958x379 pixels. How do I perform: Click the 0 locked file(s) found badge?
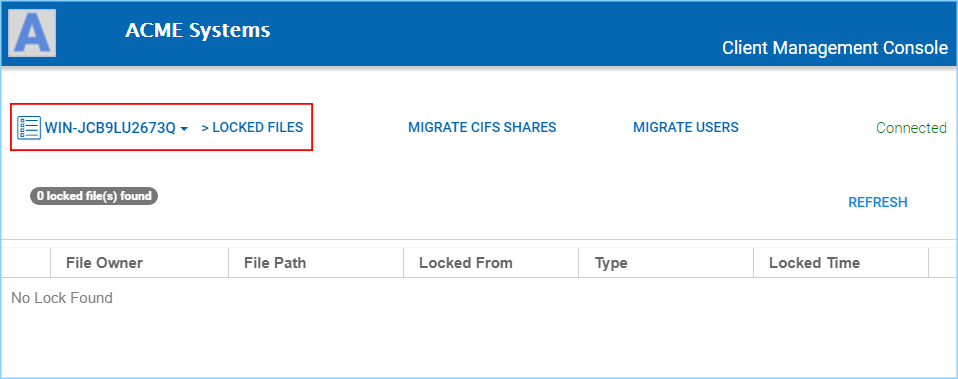(x=94, y=196)
